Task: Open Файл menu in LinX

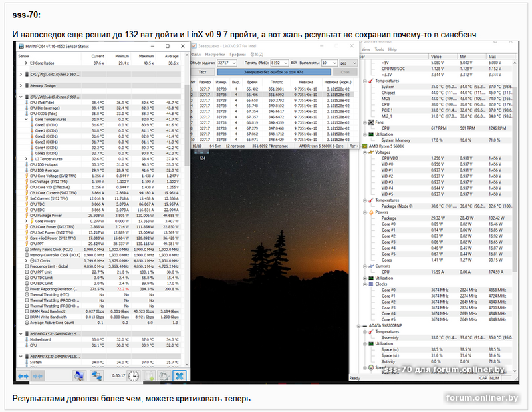Action: point(197,53)
